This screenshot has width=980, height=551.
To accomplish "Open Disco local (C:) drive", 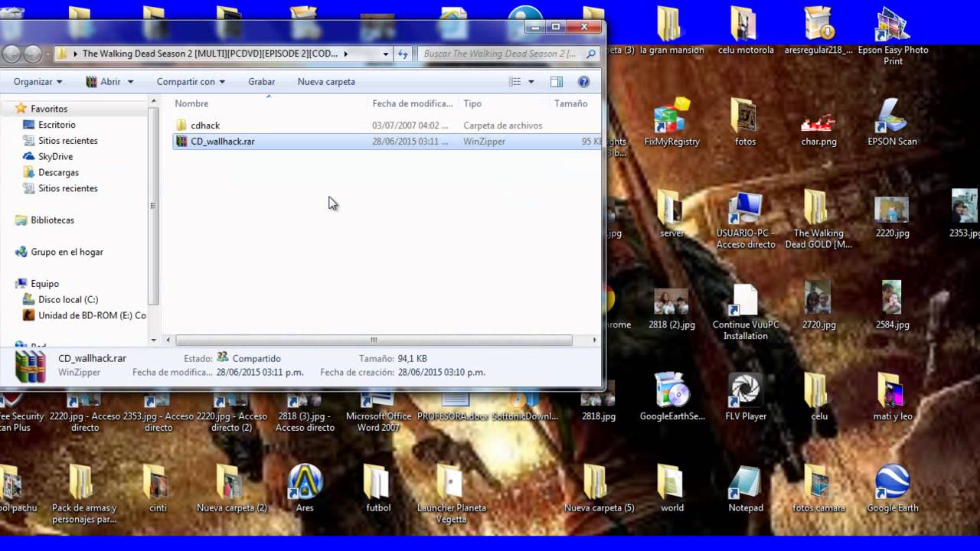I will click(x=67, y=300).
